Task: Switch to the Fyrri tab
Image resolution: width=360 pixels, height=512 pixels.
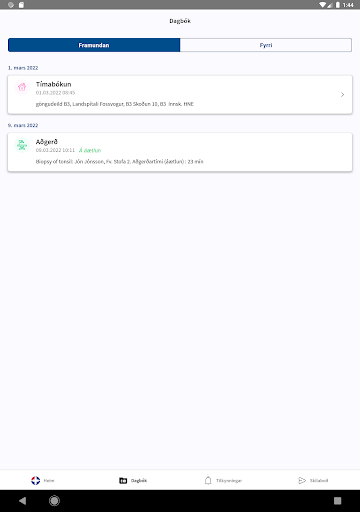Action: [266, 45]
